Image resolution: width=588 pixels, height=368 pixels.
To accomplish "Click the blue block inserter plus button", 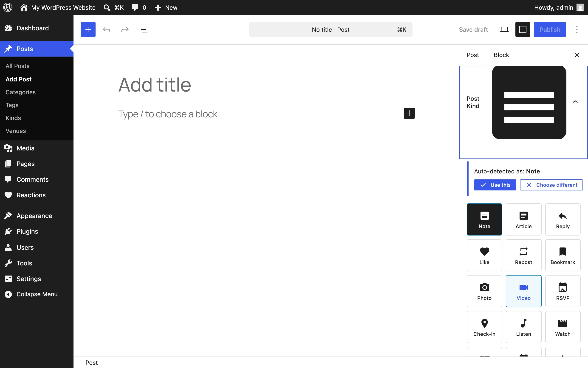I will (x=88, y=29).
